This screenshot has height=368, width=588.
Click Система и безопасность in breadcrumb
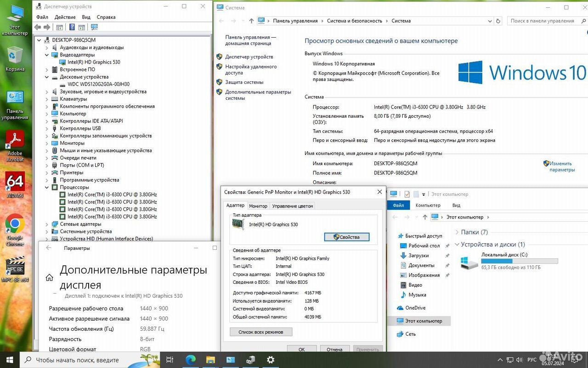tap(354, 21)
